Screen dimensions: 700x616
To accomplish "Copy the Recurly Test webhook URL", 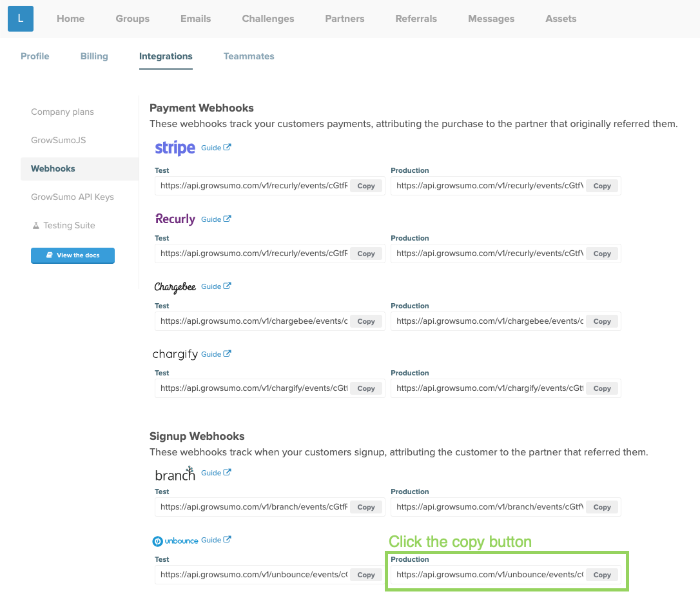I will coord(366,253).
